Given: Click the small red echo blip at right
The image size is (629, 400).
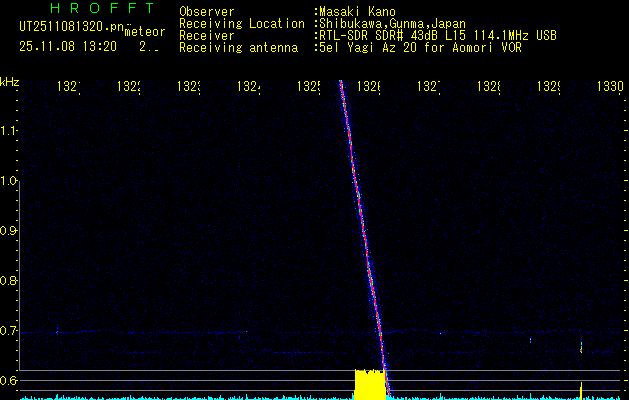Looking at the screenshot, I should pos(581,348).
